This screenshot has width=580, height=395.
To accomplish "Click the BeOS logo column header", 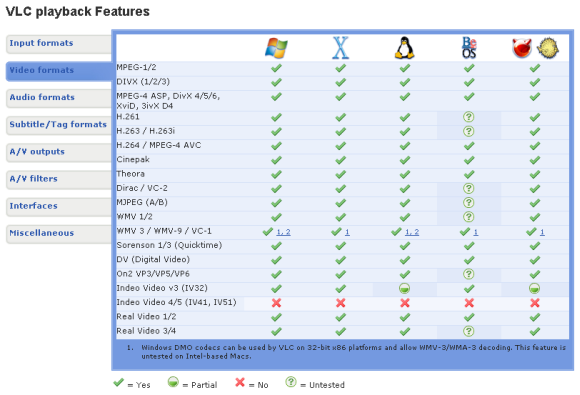I will (469, 48).
